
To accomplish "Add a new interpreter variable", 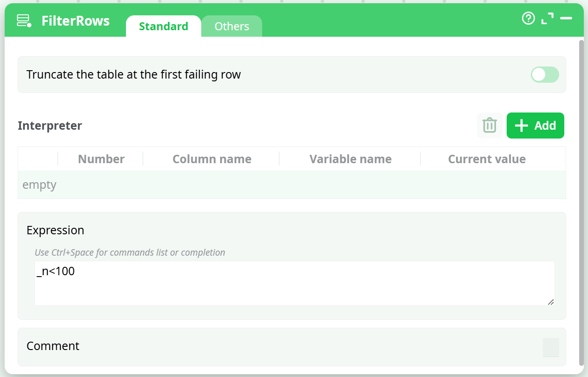I will pyautogui.click(x=535, y=126).
